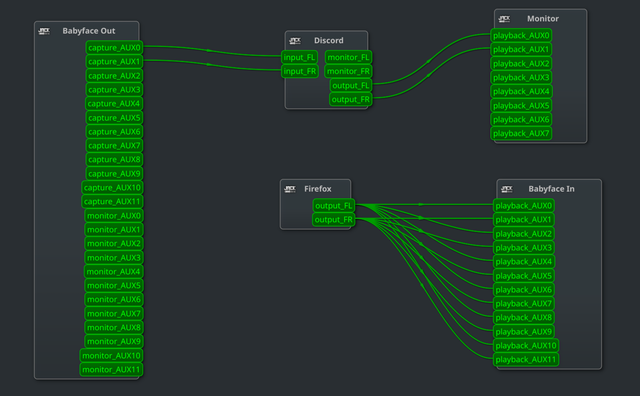Screen dimensions: 640x396
Task: Click the JACK icon in Discord node
Action: click(x=295, y=40)
